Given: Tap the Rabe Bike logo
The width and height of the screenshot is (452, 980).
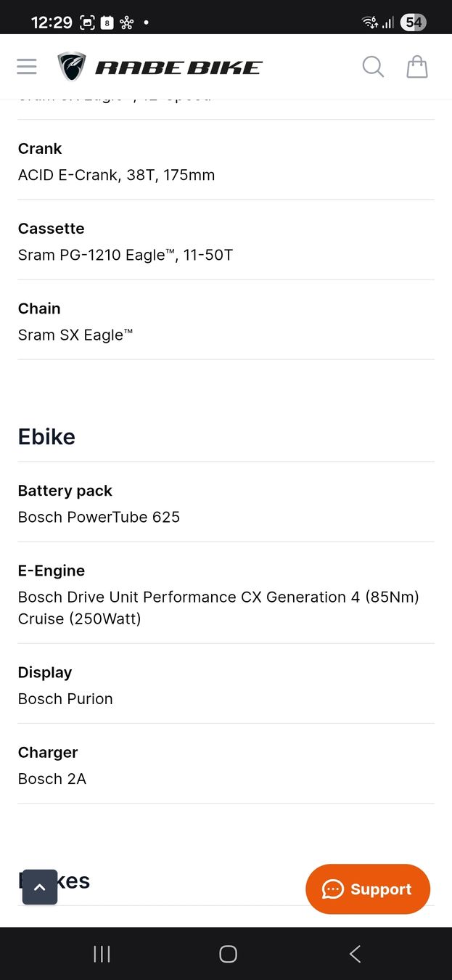Looking at the screenshot, I should coord(160,67).
